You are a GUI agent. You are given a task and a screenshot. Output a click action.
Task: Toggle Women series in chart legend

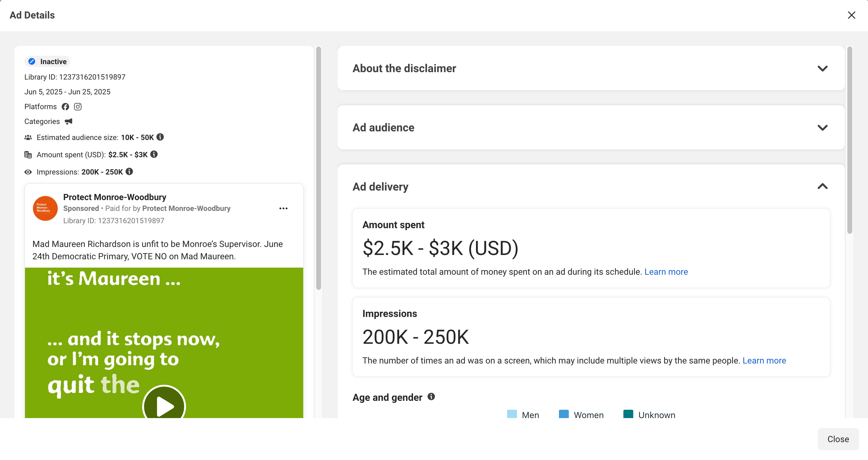[581, 415]
